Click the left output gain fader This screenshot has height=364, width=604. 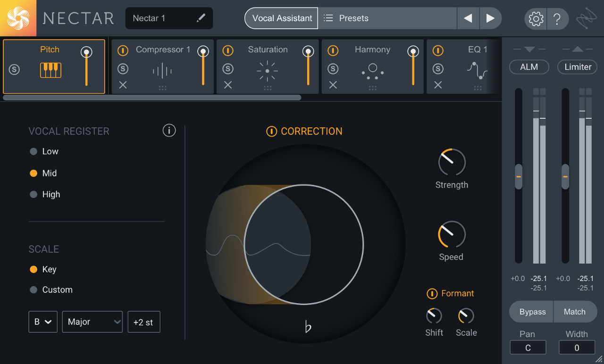click(x=517, y=177)
